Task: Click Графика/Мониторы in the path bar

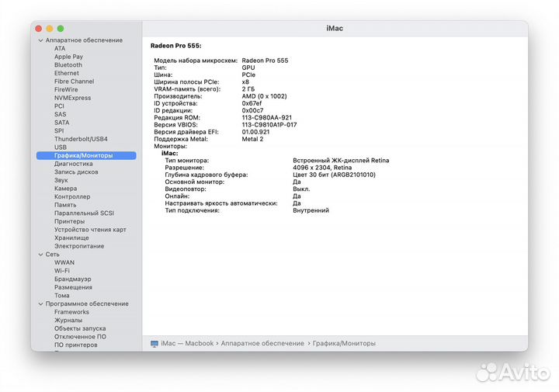Action: [344, 343]
